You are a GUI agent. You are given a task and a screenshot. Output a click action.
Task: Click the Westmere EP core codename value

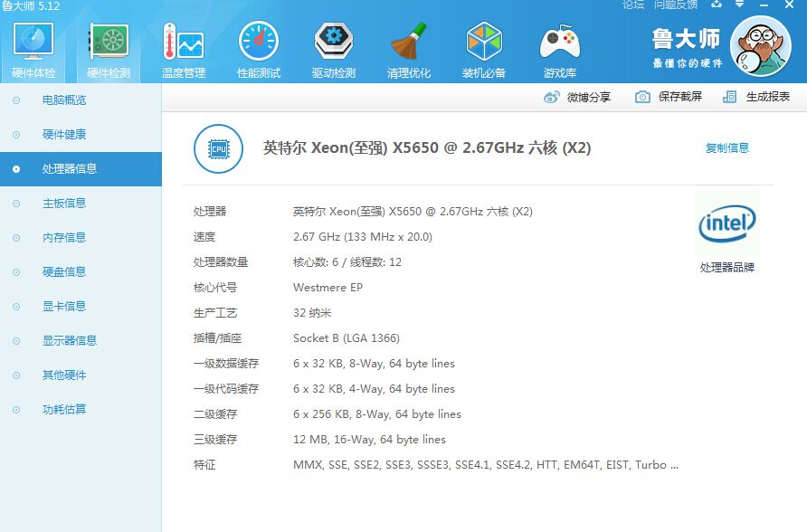click(328, 288)
